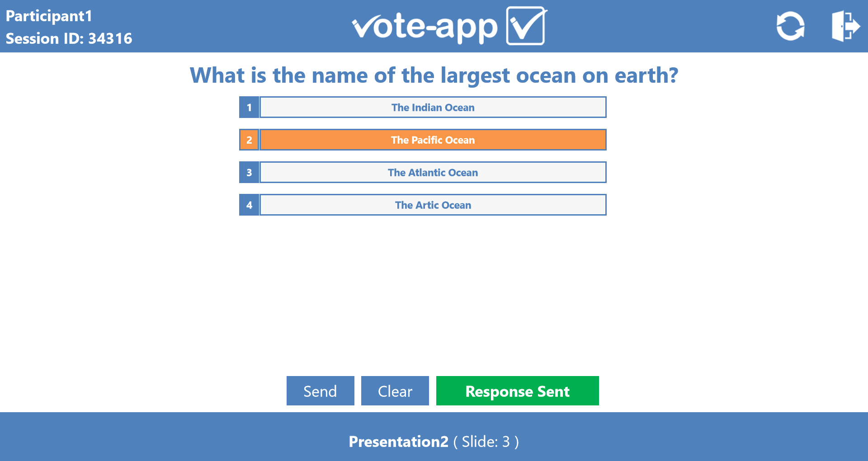Select number 2 orange answer box
This screenshot has height=461, width=868.
tap(249, 140)
